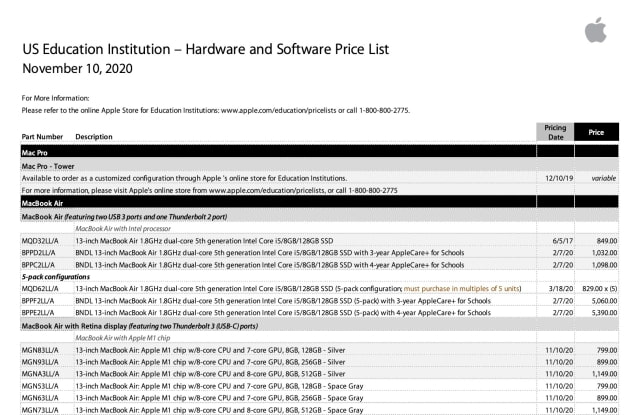The width and height of the screenshot is (640, 415).
Task: Click the 3/18/20 pricing date
Action: tap(561, 289)
